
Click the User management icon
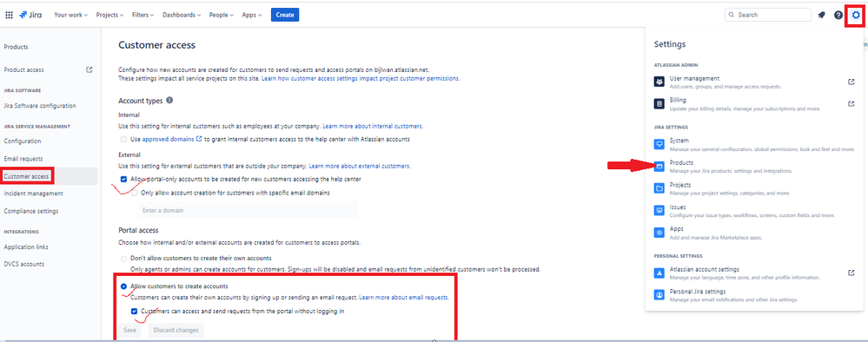[659, 82]
